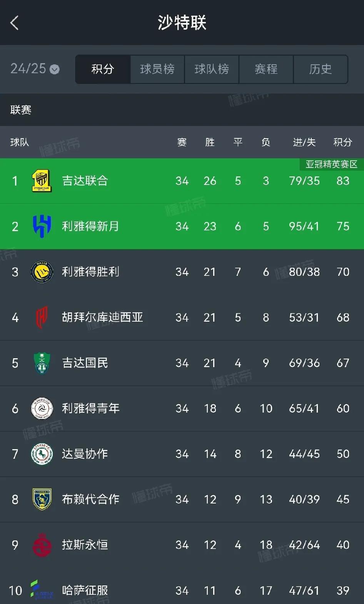Open 哈萨征服 team name link

tap(85, 590)
